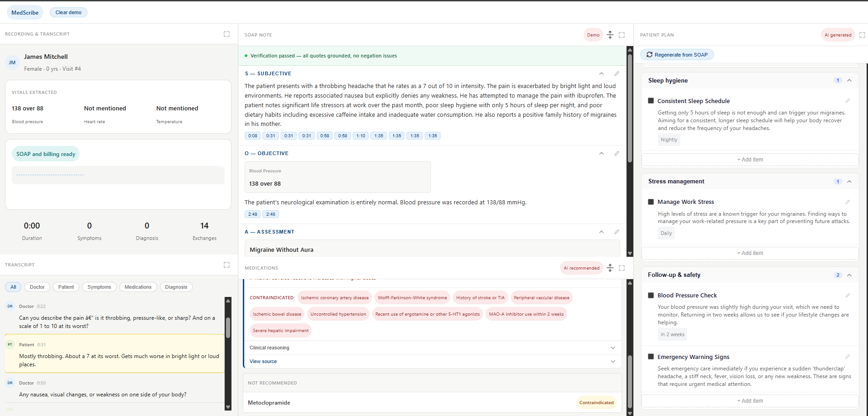Click the Severe hepatic impairment tag
Screen dimensions: 868x416
click(281, 331)
